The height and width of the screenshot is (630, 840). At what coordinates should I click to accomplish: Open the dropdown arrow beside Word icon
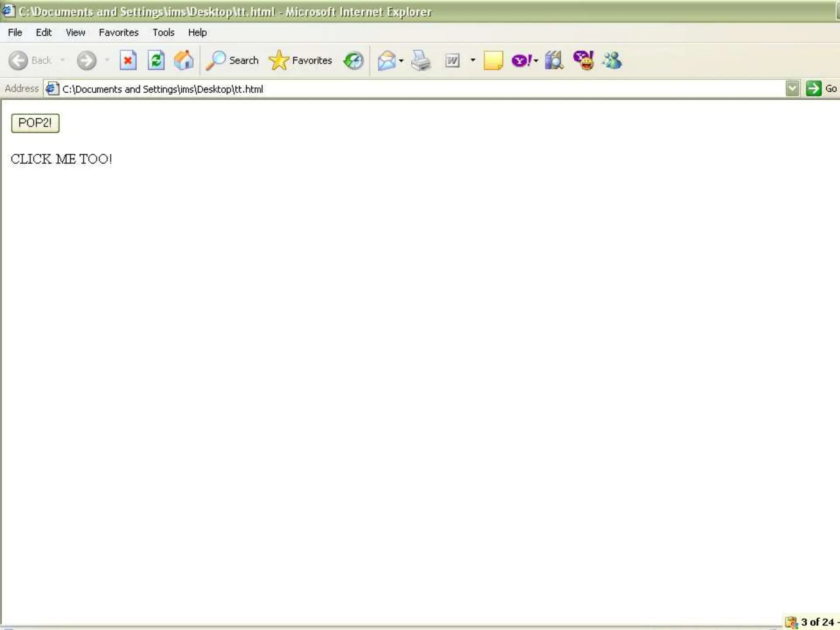coord(473,61)
